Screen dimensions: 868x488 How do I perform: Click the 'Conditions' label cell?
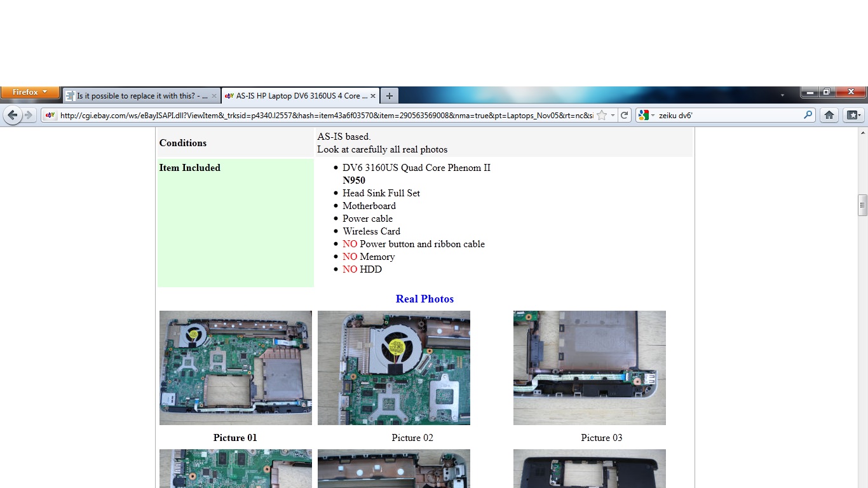[236, 143]
